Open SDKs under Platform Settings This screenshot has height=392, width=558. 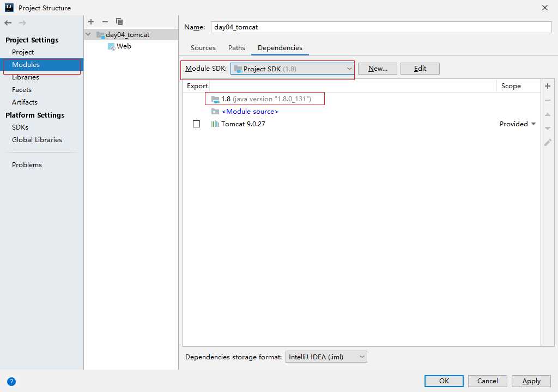click(20, 127)
